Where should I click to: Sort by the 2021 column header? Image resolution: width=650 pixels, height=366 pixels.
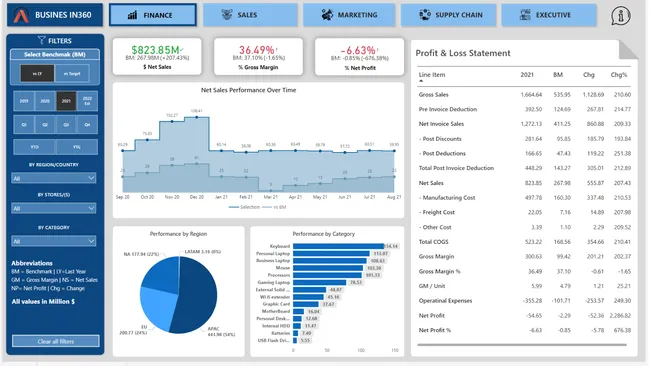pyautogui.click(x=527, y=75)
